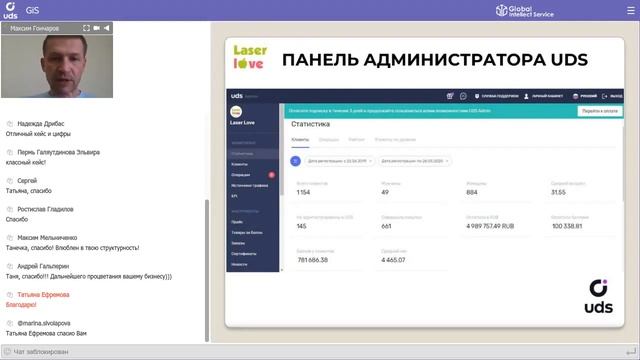Click the locked chat input field

tap(320, 351)
